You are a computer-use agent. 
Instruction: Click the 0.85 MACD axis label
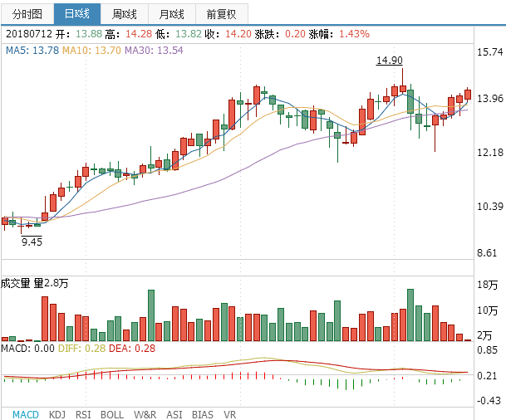click(487, 350)
